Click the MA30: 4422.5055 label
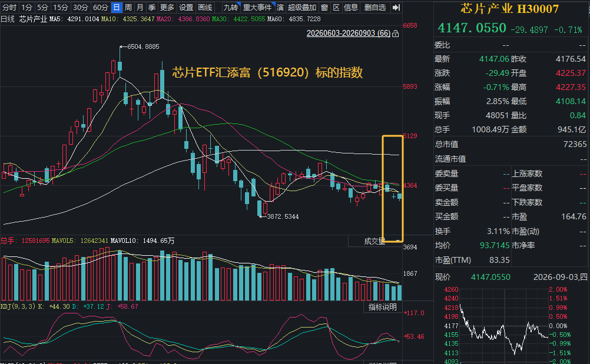 [x=238, y=19]
